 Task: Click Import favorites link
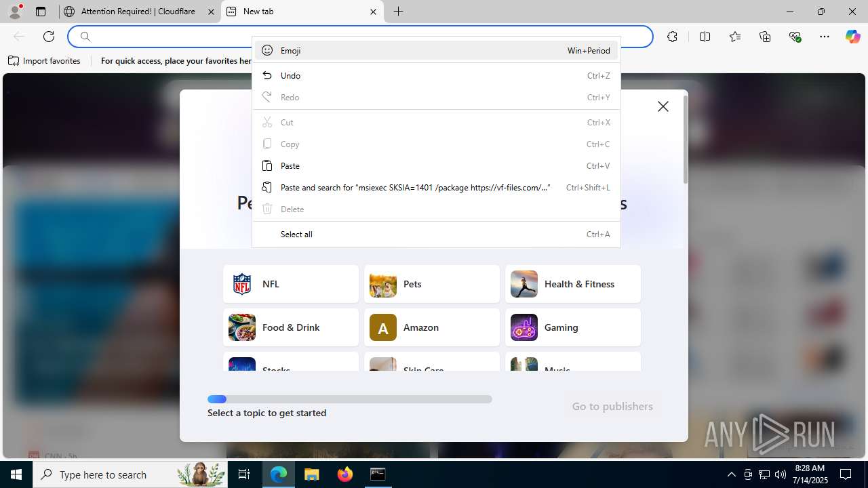coord(45,61)
